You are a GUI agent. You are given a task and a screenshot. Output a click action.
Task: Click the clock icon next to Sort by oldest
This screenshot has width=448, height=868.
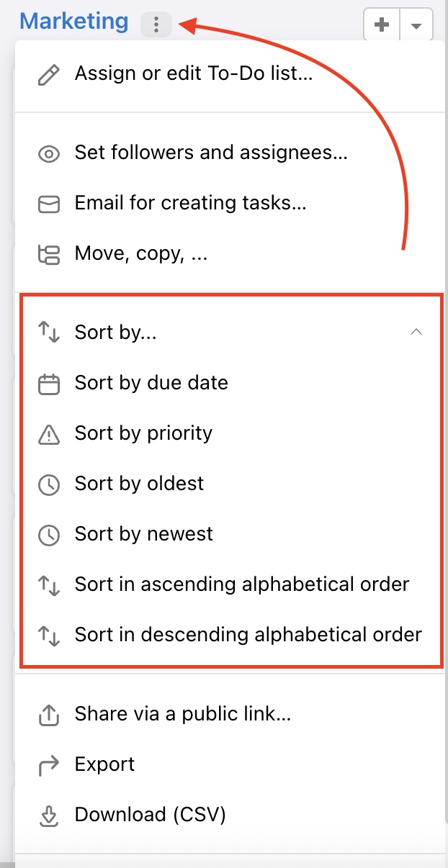(x=48, y=484)
